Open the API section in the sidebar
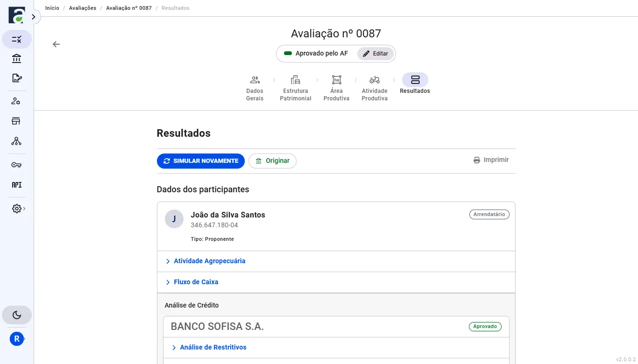 tap(17, 184)
